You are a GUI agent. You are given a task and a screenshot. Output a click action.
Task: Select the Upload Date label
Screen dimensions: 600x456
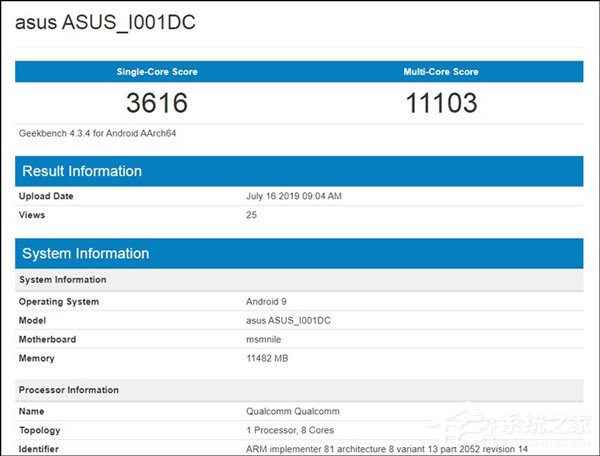coord(46,196)
